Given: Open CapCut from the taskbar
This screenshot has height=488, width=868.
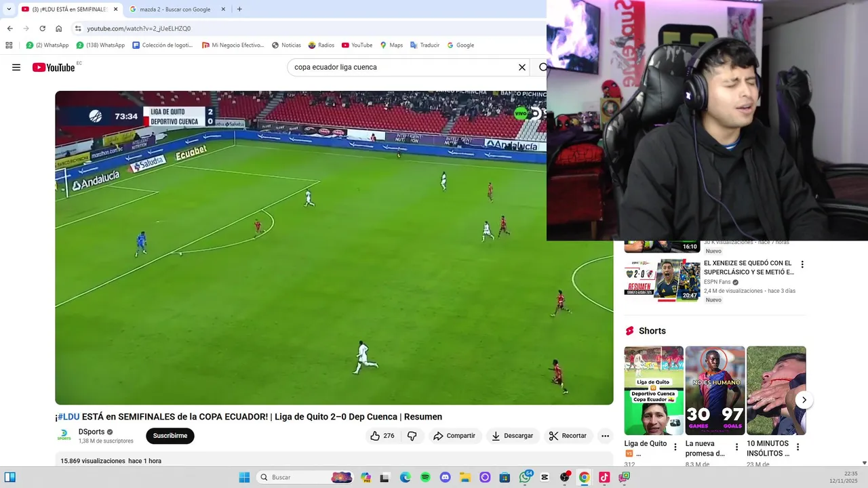Looking at the screenshot, I should [x=545, y=477].
